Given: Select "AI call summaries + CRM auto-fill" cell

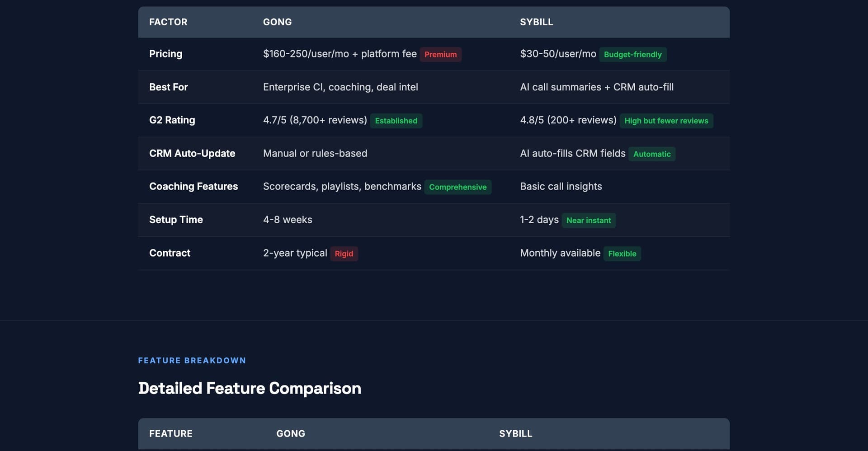Looking at the screenshot, I should point(596,87).
